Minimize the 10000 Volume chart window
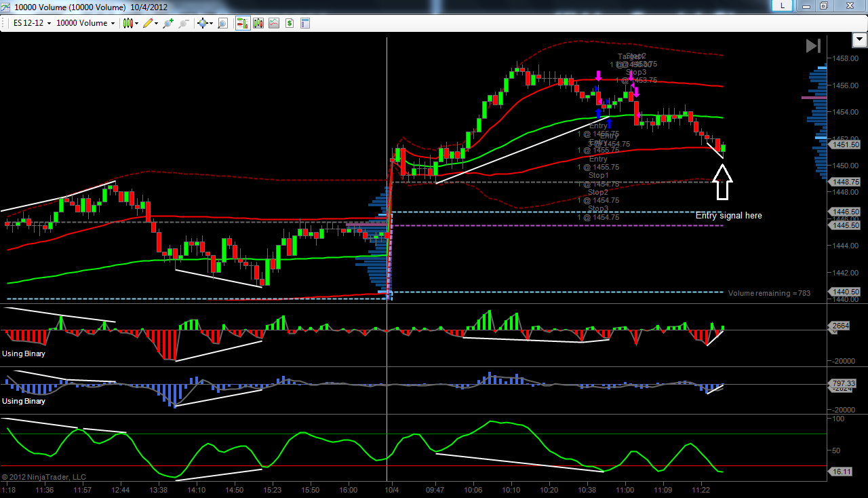The height and width of the screenshot is (498, 868). 807,5
